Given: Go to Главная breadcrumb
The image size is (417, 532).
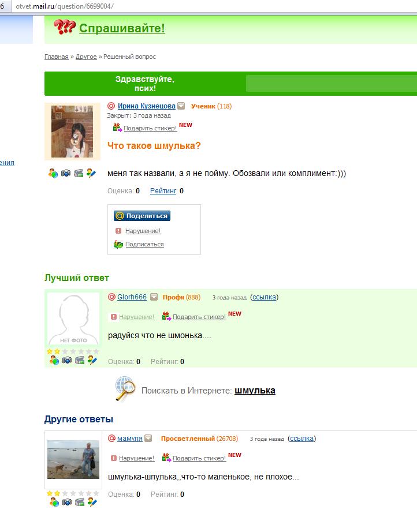Looking at the screenshot, I should point(57,57).
